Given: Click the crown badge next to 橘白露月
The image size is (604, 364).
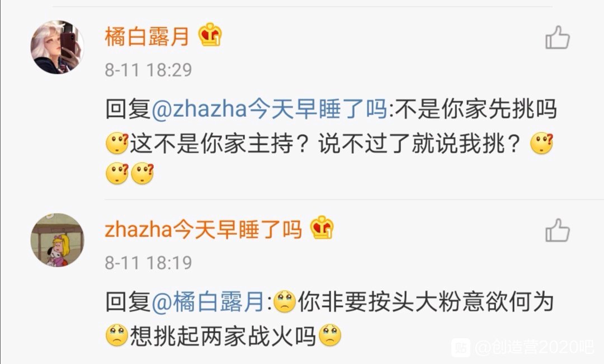Looking at the screenshot, I should point(210,35).
